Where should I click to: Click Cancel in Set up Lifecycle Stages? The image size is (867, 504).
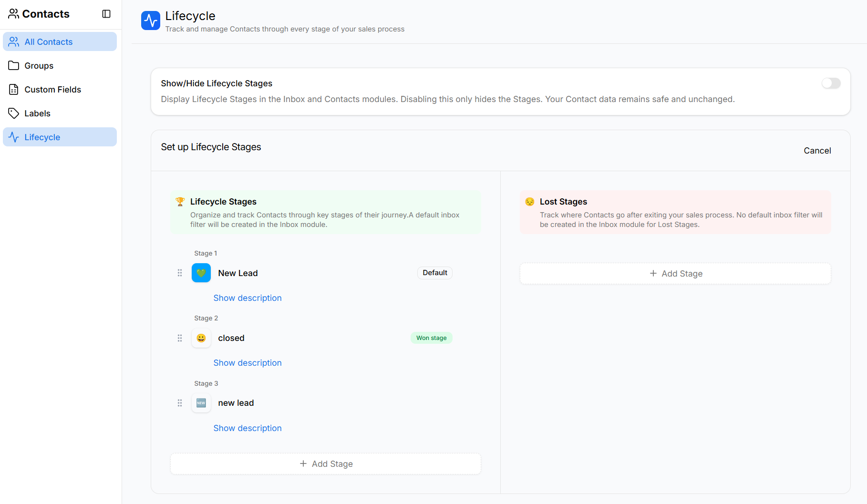(817, 150)
